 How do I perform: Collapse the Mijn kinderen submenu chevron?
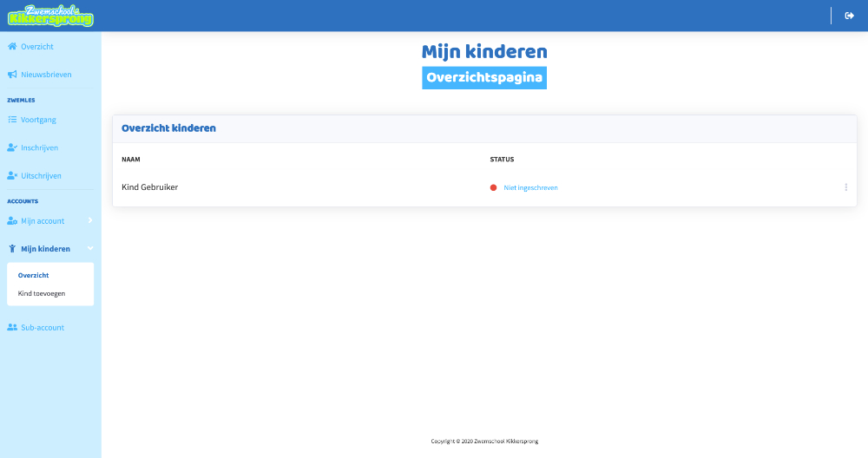[90, 249]
